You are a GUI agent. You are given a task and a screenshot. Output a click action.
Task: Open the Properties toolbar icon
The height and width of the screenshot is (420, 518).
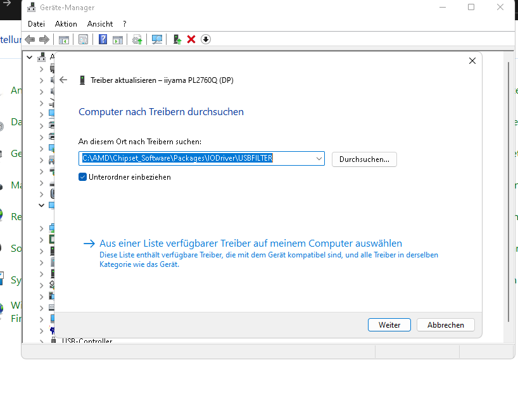pyautogui.click(x=83, y=40)
